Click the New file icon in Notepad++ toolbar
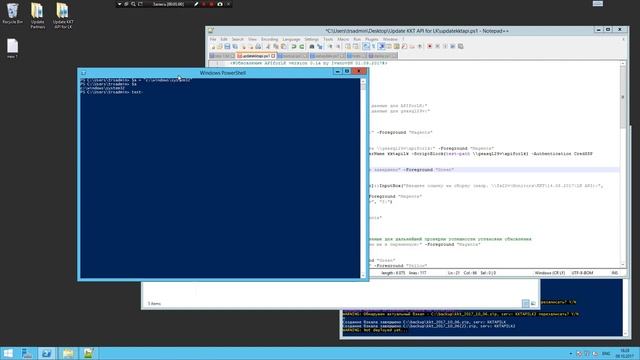Image resolution: width=640 pixels, height=360 pixels. 213,47
